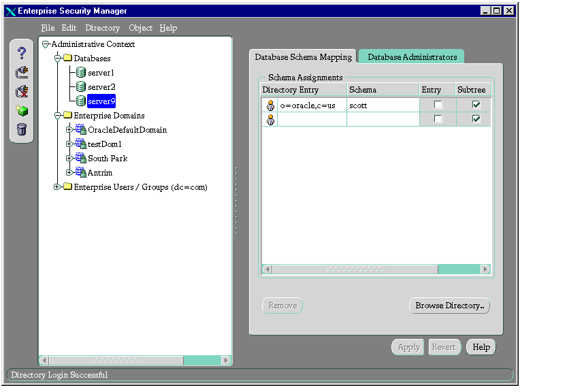The image size is (584, 392).
Task: Click user icon in o=oracle,c=us row
Action: click(x=270, y=105)
